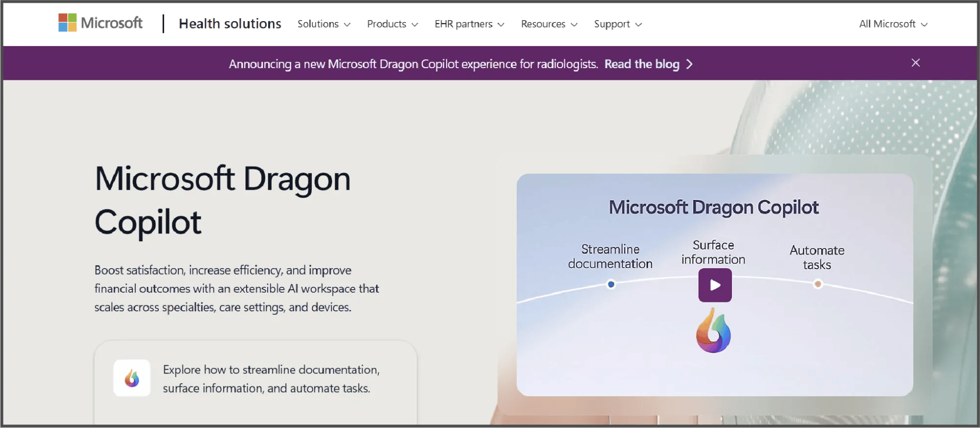Expand the Resources menu

tap(549, 24)
